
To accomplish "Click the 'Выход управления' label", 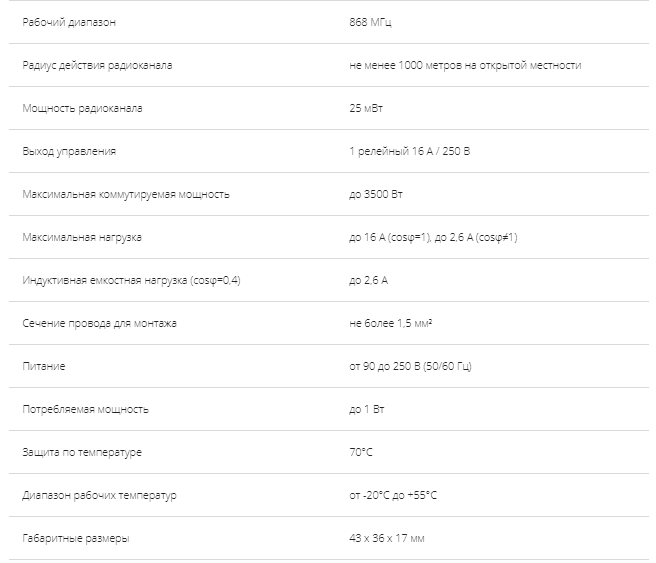I will 69,151.
